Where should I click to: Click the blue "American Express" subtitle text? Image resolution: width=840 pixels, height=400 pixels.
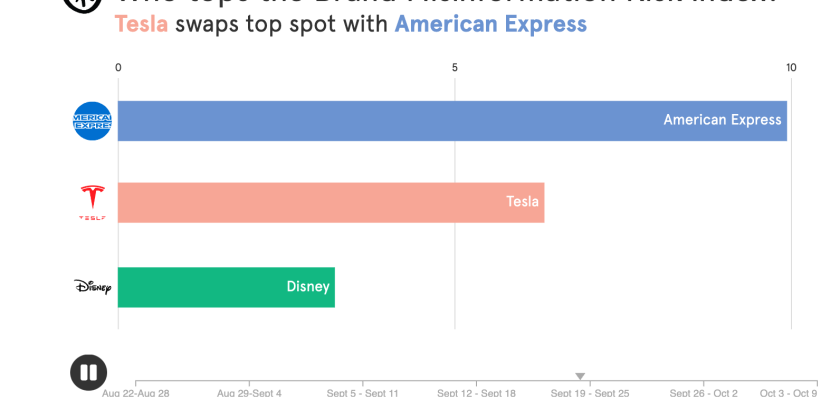(491, 23)
